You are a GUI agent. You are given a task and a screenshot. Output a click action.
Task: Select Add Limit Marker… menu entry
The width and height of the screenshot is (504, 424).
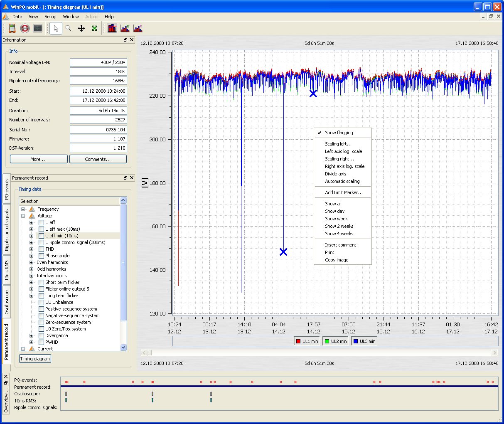[344, 192]
